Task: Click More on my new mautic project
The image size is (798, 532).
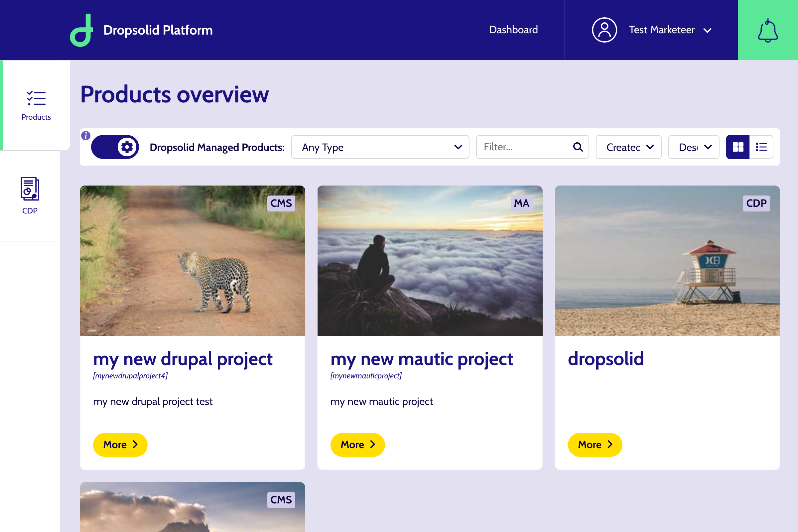Action: [358, 445]
